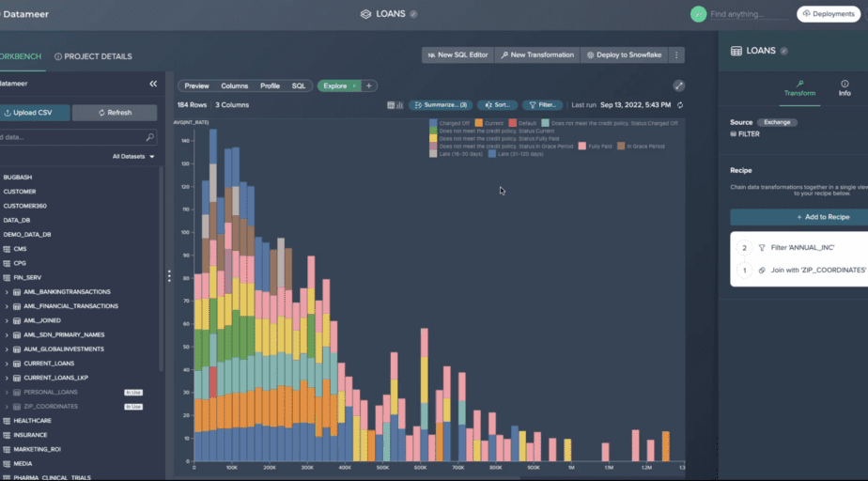Open the Summarize options
The width and height of the screenshot is (868, 481).
click(x=441, y=105)
